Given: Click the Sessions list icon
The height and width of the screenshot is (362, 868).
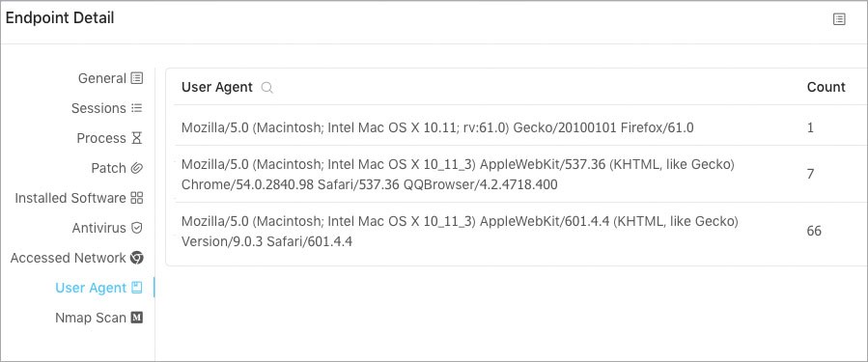Looking at the screenshot, I should [137, 108].
